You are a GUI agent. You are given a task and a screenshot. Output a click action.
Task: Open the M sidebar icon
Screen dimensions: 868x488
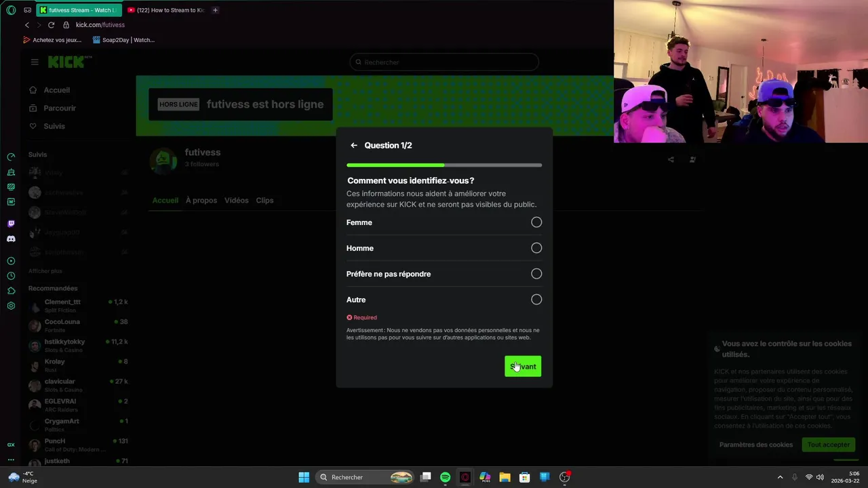click(11, 202)
